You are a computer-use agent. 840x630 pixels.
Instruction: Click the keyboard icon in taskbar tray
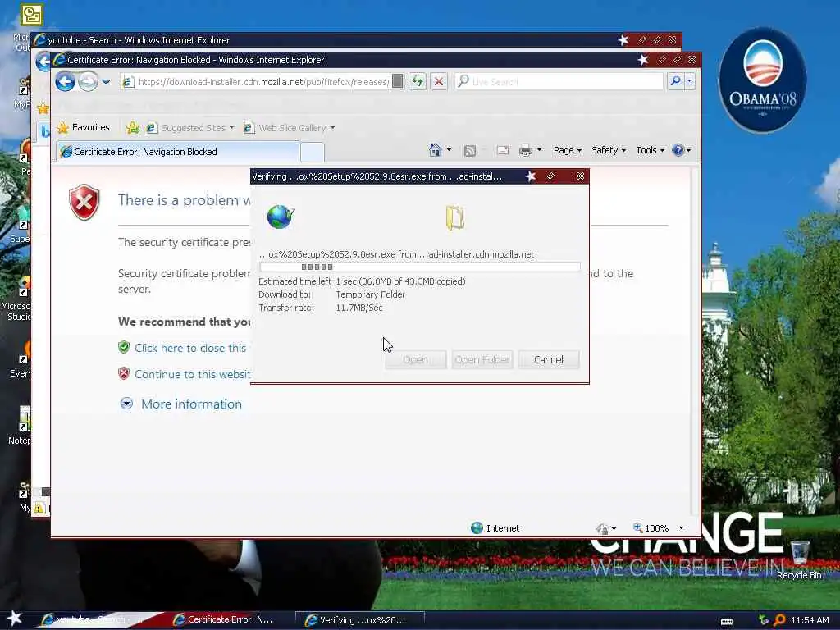click(x=727, y=622)
